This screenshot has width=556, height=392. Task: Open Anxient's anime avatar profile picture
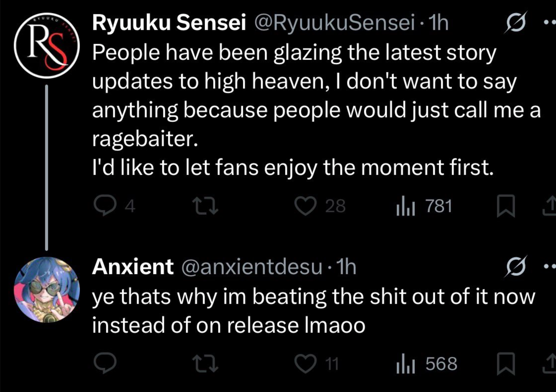pos(47,290)
